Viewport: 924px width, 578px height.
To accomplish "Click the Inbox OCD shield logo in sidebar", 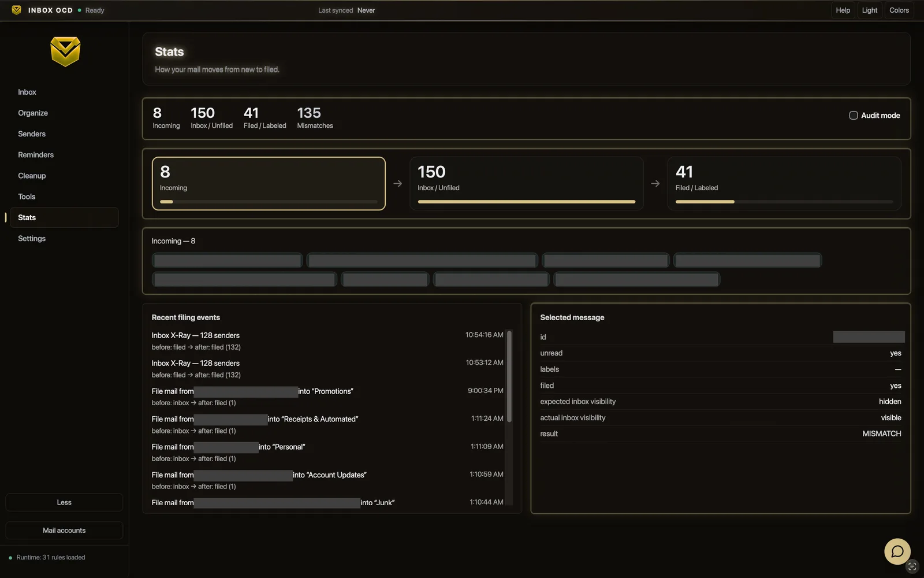I will (65, 51).
